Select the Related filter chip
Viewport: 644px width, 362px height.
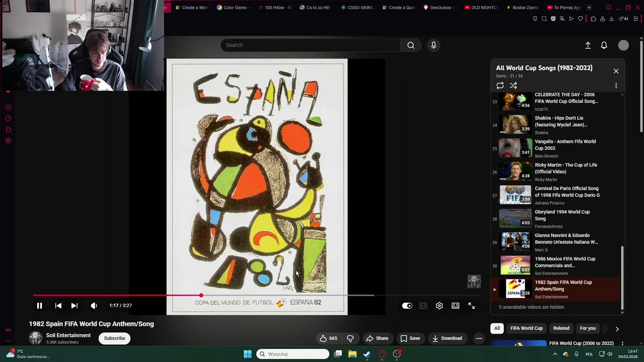[561, 328]
